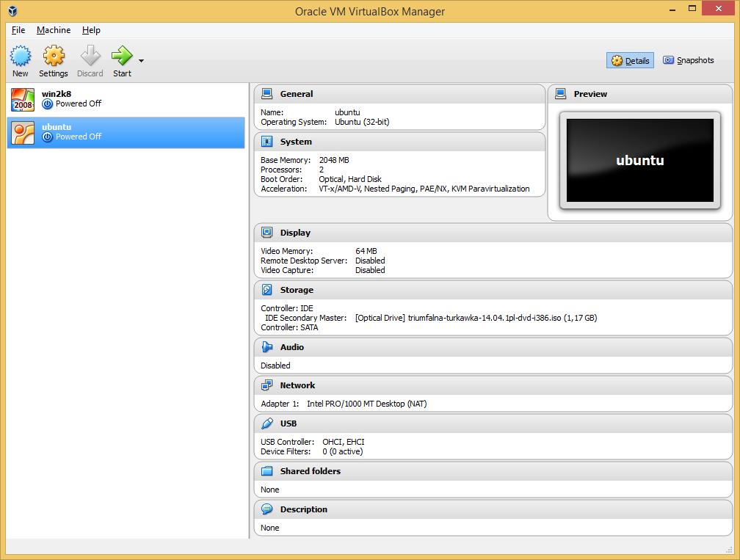Viewport: 740px width, 560px height.
Task: Click the ubuntu preview thumbnail
Action: pos(640,161)
